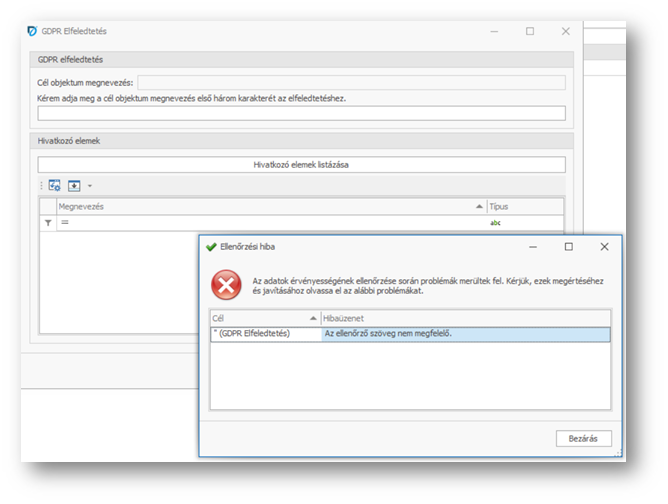Click the equals operator in the Megnevezés filter
This screenshot has width=668, height=504.
(65, 223)
